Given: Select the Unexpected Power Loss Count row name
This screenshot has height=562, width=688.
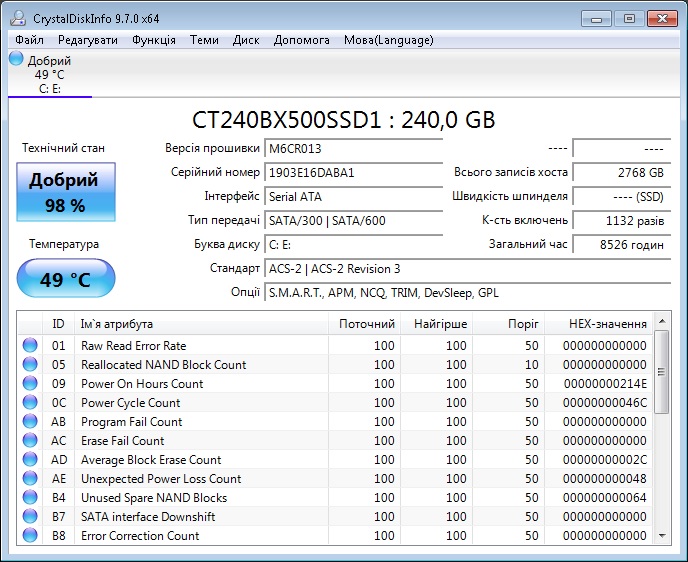Looking at the screenshot, I should (161, 479).
